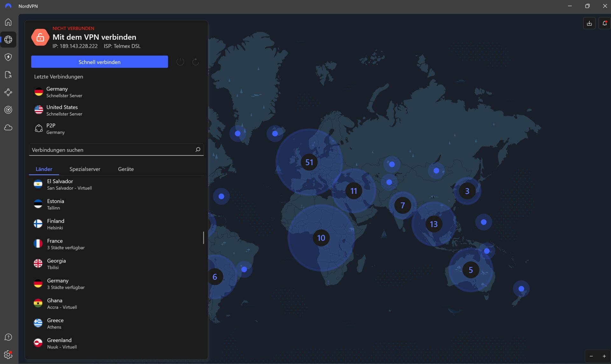Click the power disconnect icon
The height and width of the screenshot is (364, 611).
click(x=180, y=62)
